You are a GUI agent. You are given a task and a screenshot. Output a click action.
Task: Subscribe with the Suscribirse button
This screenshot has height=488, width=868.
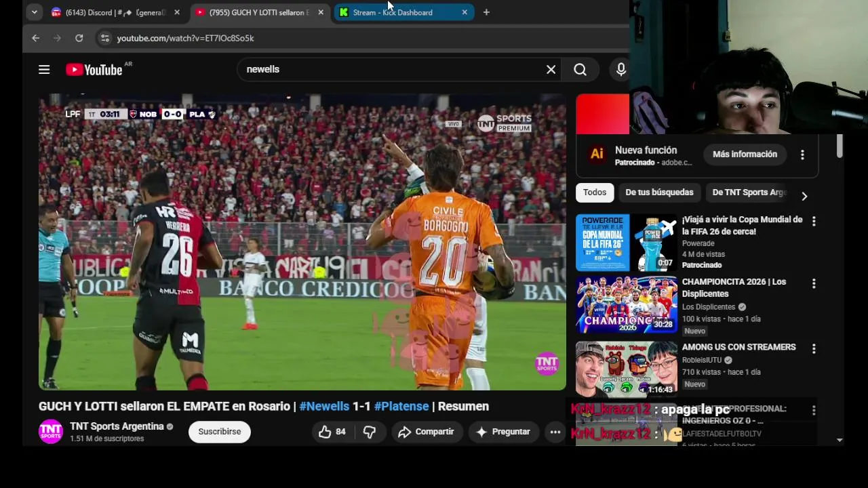219,432
